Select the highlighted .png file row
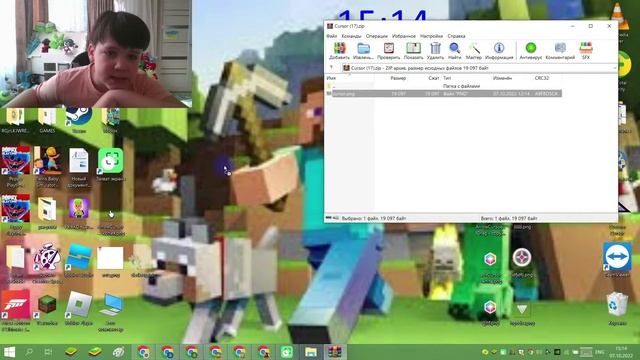 click(x=444, y=93)
